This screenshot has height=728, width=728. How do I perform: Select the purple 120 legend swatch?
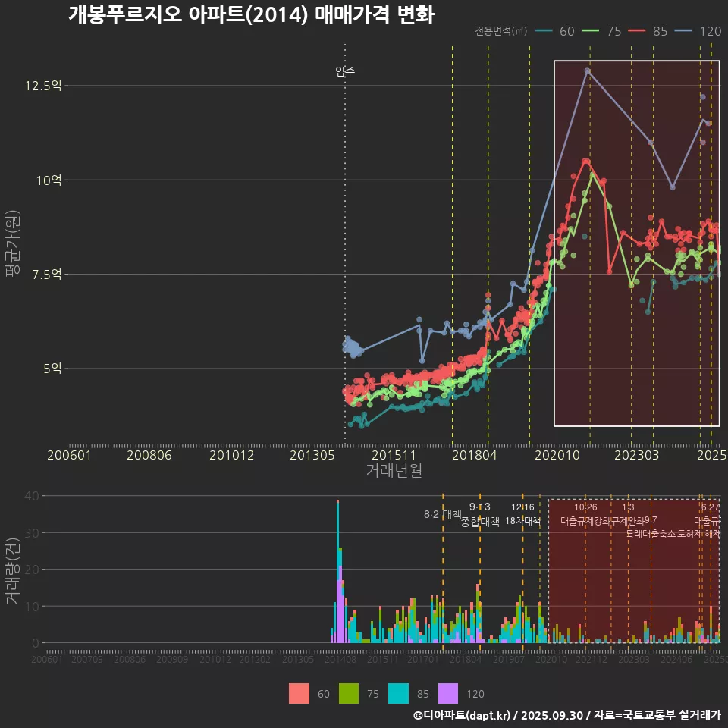(x=448, y=693)
